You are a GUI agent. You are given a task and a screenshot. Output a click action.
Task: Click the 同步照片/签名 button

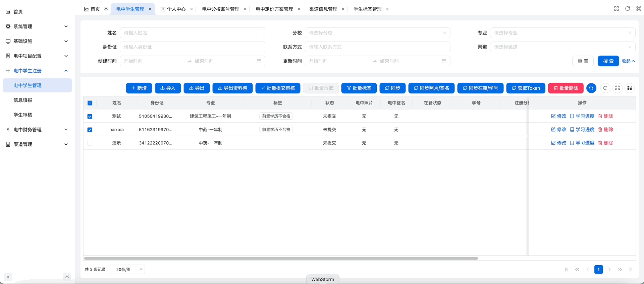pyautogui.click(x=431, y=88)
